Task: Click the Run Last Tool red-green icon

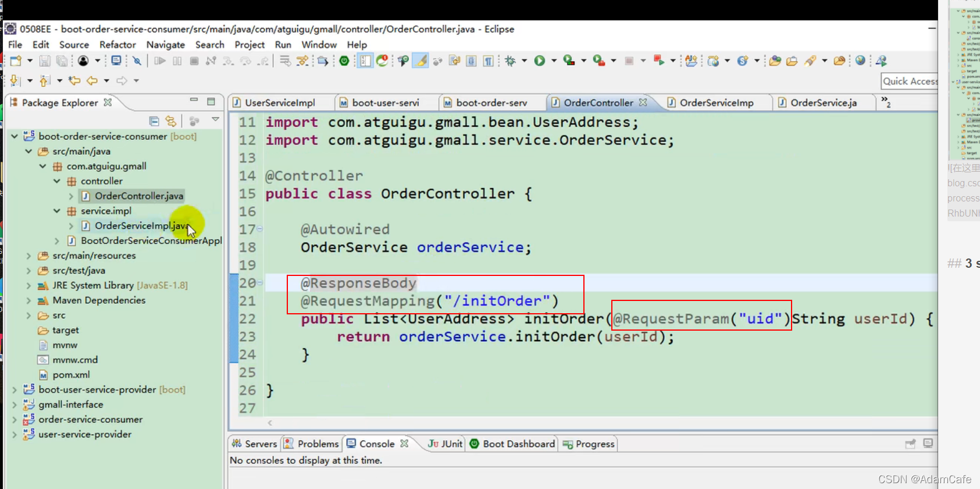Action: click(x=598, y=61)
